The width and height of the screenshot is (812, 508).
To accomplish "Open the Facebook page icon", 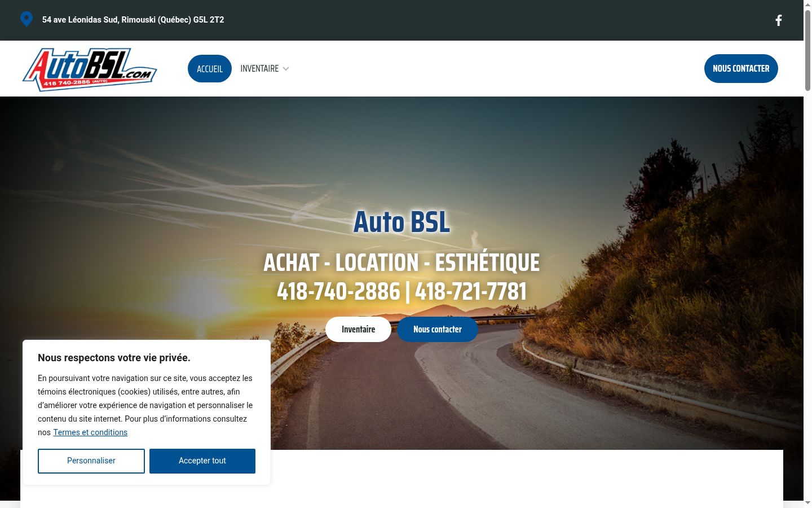I will tap(779, 20).
